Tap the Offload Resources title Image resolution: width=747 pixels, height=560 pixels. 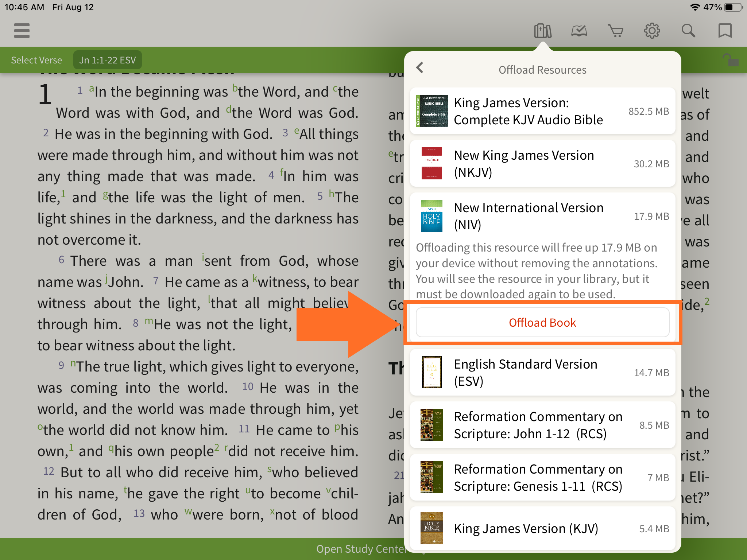[543, 70]
